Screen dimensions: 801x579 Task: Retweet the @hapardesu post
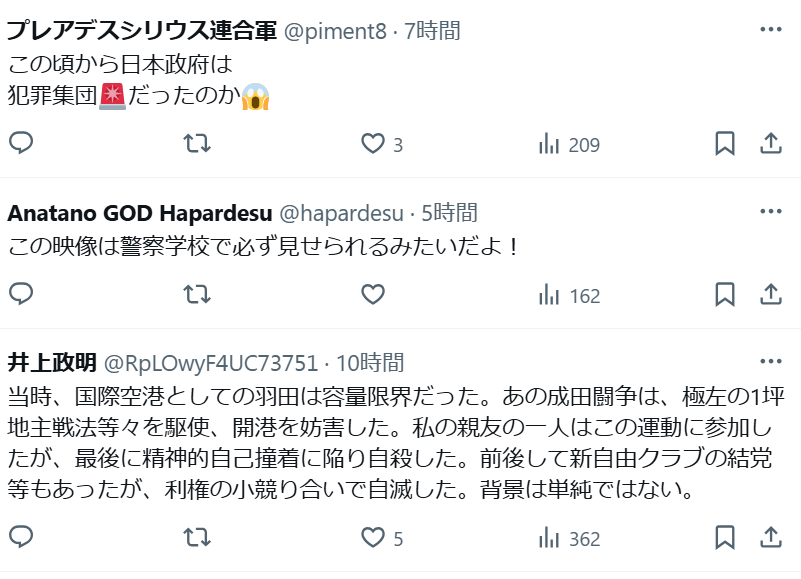pos(197,294)
